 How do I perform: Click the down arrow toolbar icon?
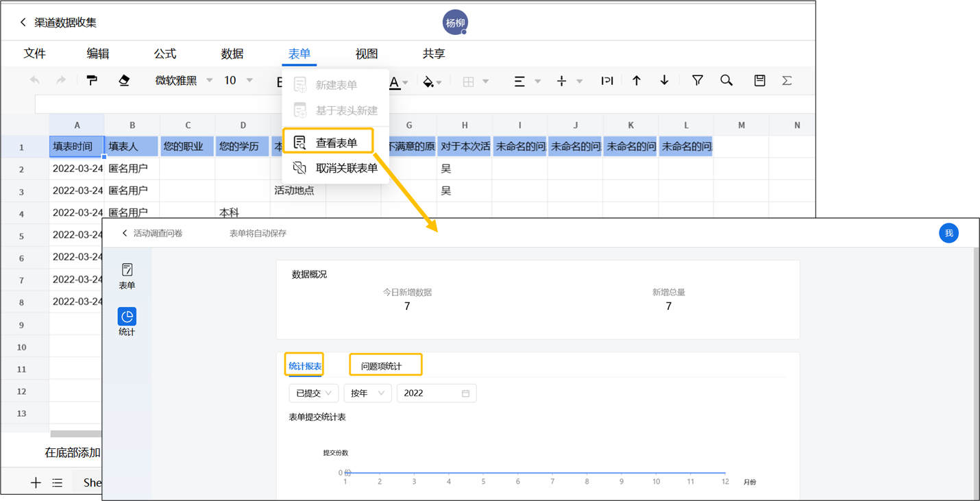click(665, 81)
